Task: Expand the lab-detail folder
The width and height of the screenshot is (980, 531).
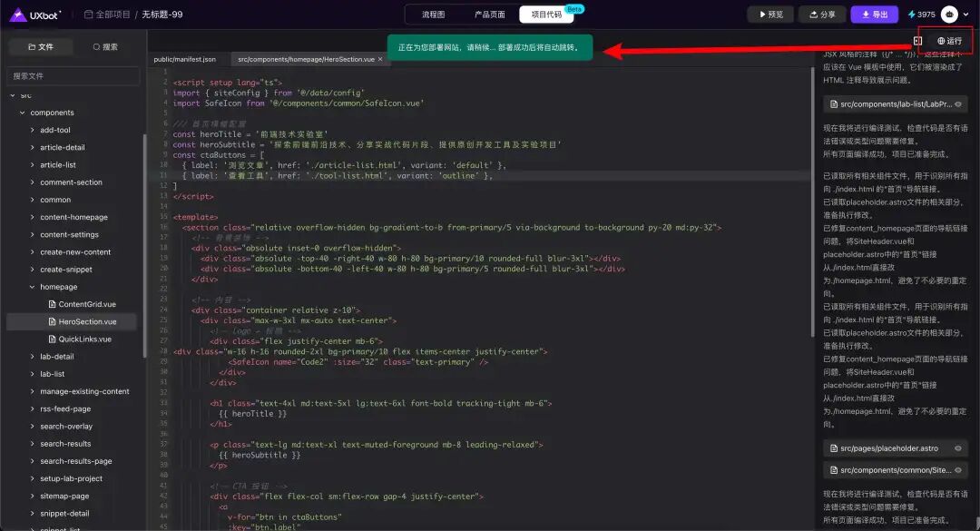Action: pyautogui.click(x=33, y=357)
